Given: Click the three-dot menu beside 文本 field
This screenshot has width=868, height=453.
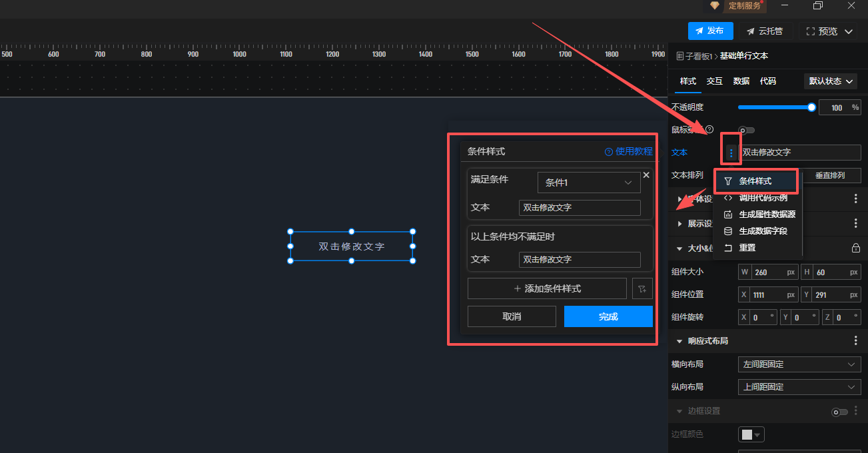Looking at the screenshot, I should click(x=731, y=153).
